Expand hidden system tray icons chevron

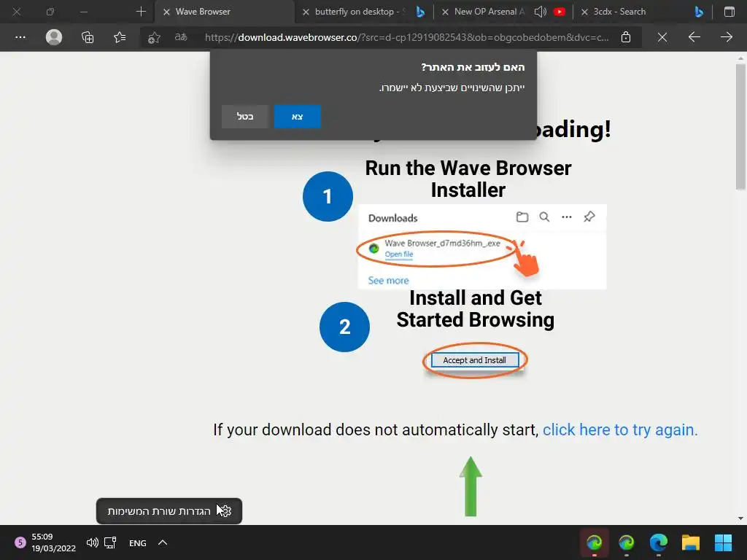pos(163,542)
